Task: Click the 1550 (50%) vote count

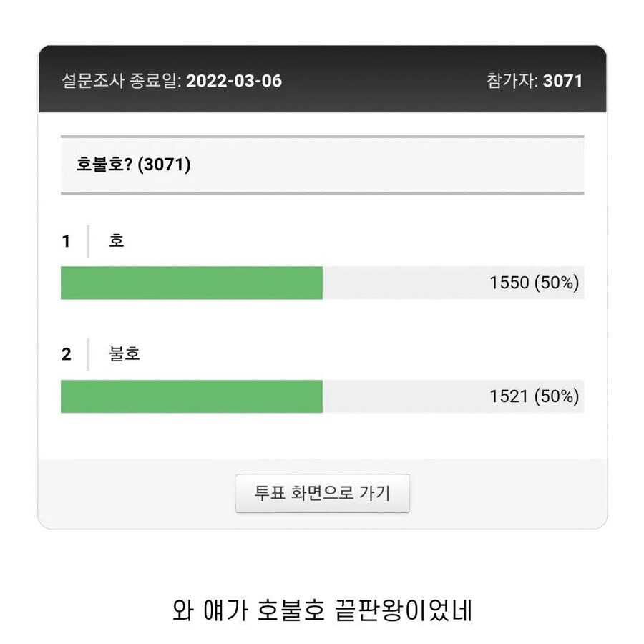Action: pyautogui.click(x=534, y=283)
